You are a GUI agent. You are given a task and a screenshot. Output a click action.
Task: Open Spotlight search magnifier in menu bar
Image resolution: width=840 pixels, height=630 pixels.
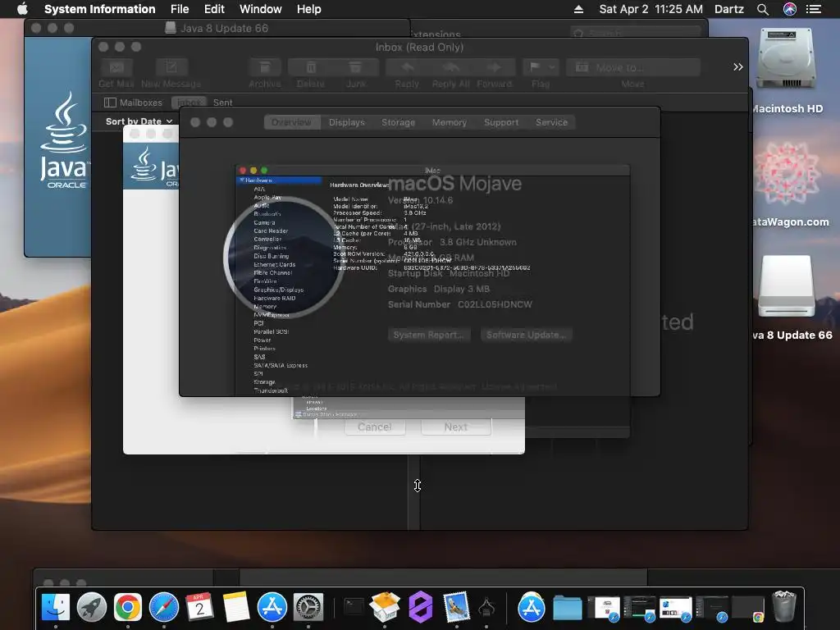click(x=763, y=9)
